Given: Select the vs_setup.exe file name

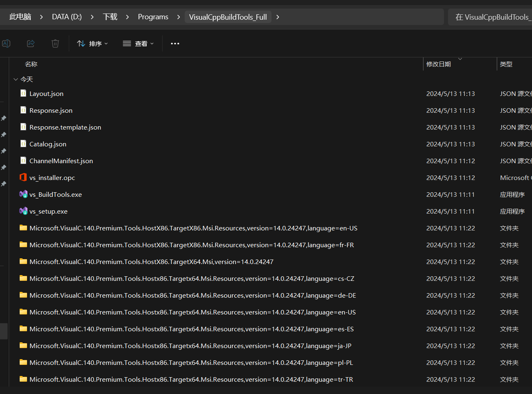Looking at the screenshot, I should (48, 212).
